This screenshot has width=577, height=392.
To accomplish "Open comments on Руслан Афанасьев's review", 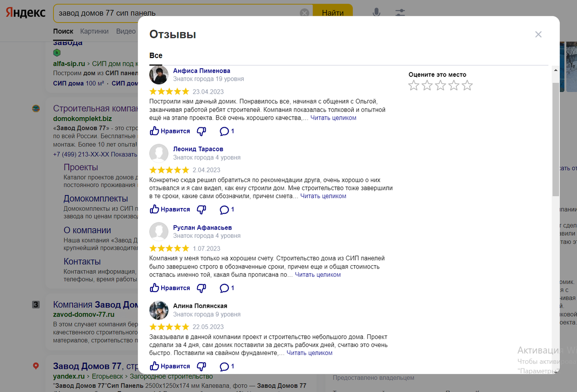I will coord(227,288).
